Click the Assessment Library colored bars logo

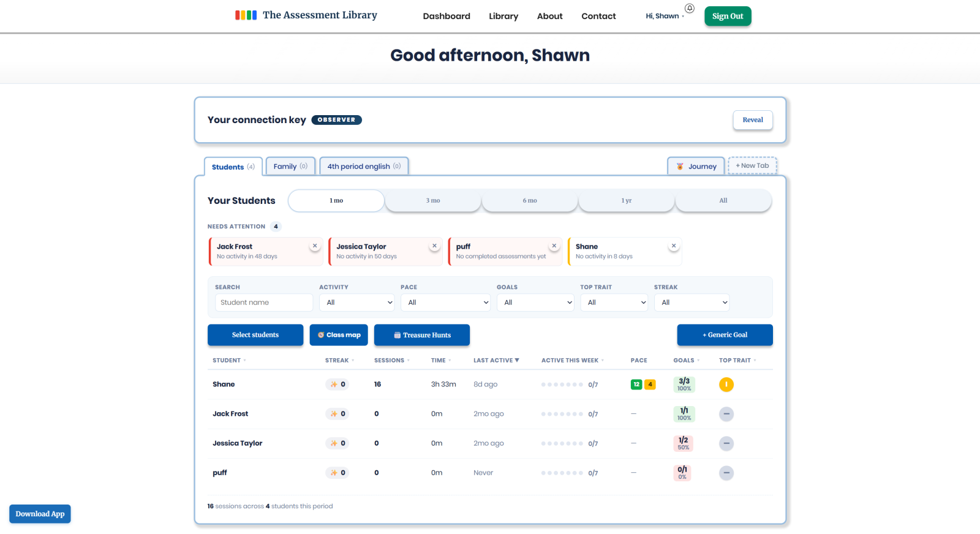click(x=246, y=15)
